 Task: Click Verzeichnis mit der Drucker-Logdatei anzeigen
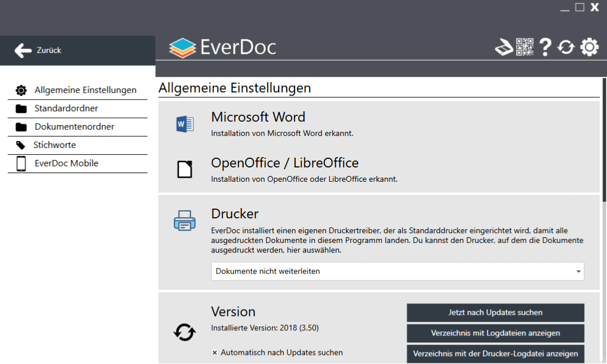(x=495, y=354)
